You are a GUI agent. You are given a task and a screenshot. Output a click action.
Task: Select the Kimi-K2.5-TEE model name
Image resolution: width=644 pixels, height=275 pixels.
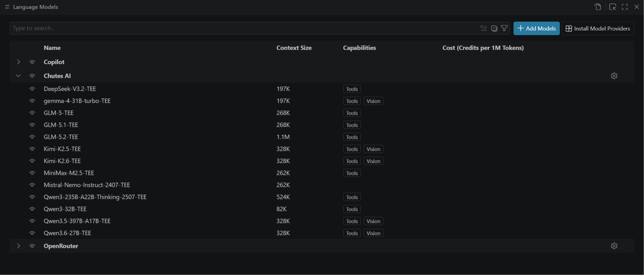coord(62,149)
